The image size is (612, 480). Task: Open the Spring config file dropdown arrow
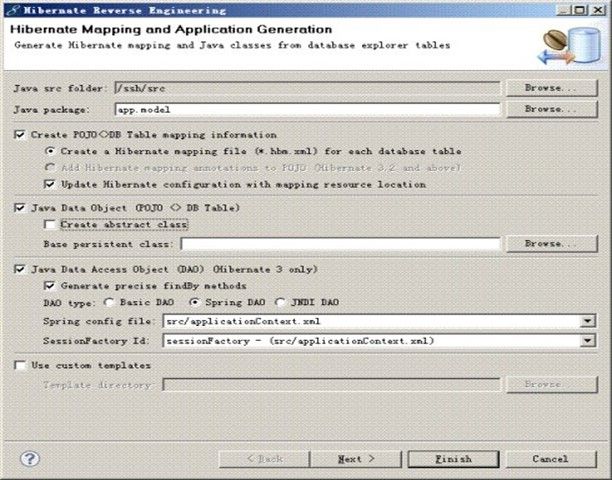[587, 321]
